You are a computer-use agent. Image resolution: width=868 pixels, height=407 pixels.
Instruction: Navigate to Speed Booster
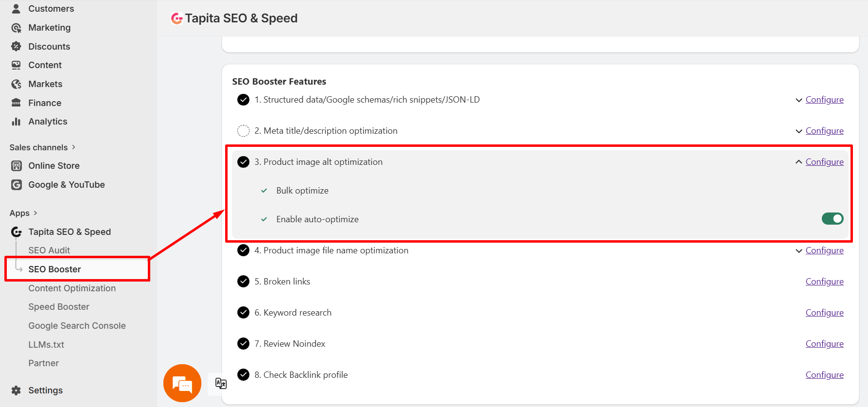coord(59,306)
